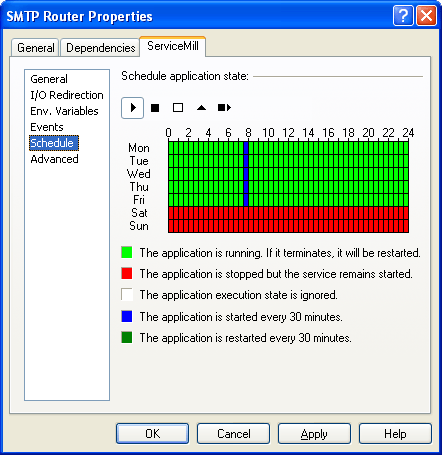Open Events in the side list

[47, 127]
